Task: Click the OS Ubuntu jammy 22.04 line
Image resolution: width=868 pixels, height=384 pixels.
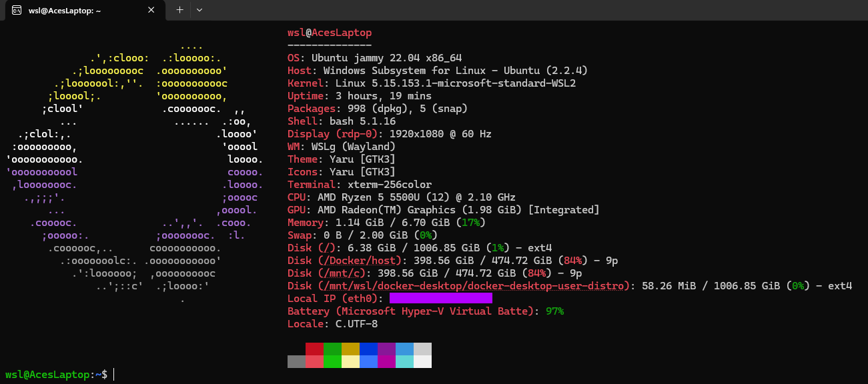Action: pos(374,58)
